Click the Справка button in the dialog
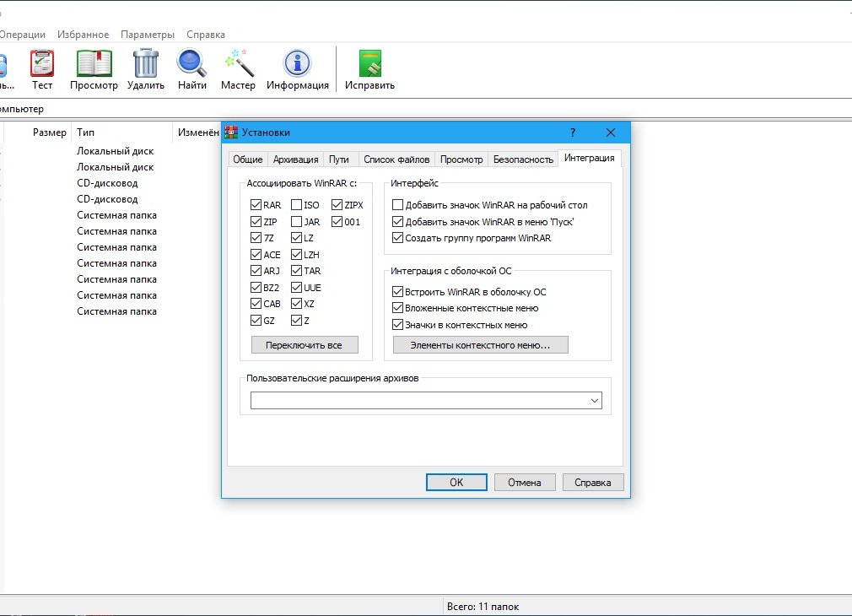The height and width of the screenshot is (616, 852). pos(593,483)
